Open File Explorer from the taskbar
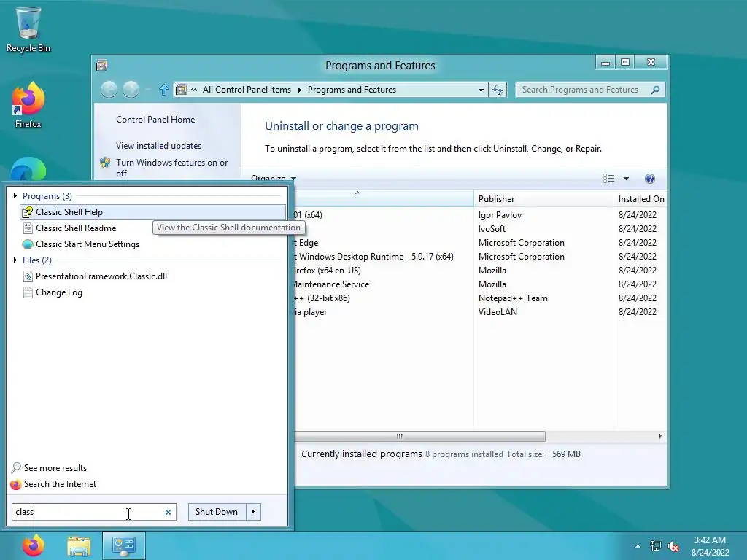747x560 pixels. (x=79, y=545)
